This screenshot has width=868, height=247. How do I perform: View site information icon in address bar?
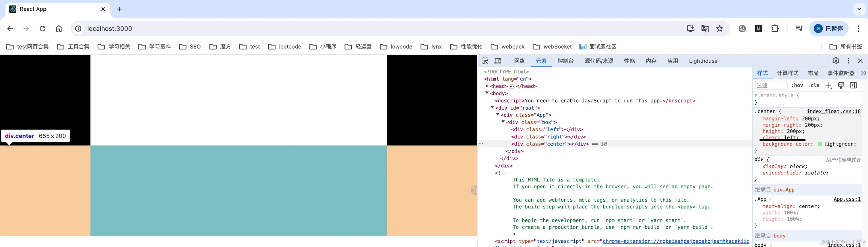[x=78, y=29]
